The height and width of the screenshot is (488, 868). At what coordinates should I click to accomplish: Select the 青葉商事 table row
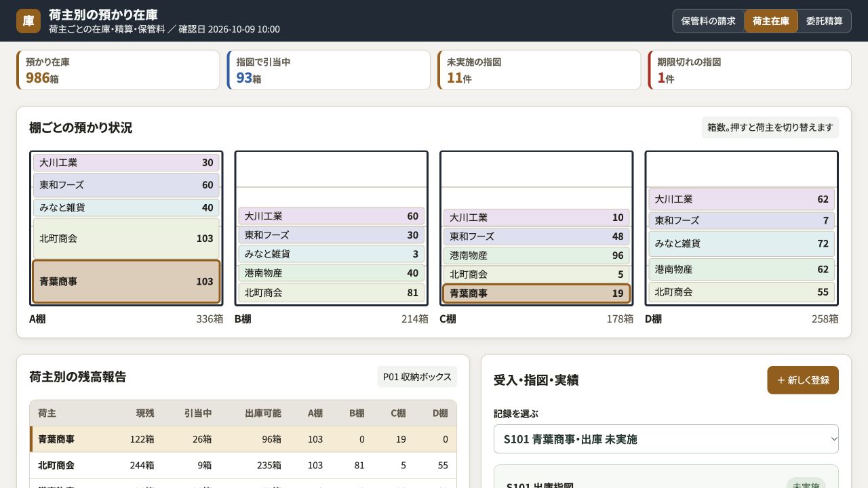tap(243, 439)
